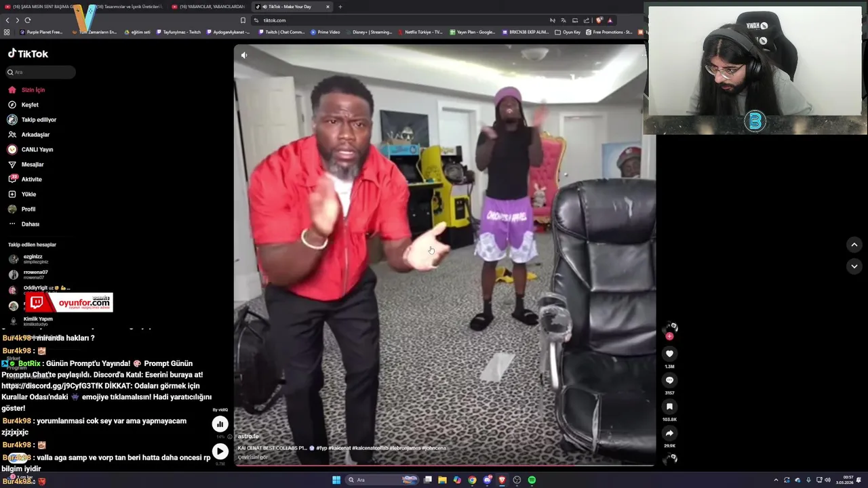Click the oyunfor.com banner
Viewport: 868px width, 488px height.
68,302
